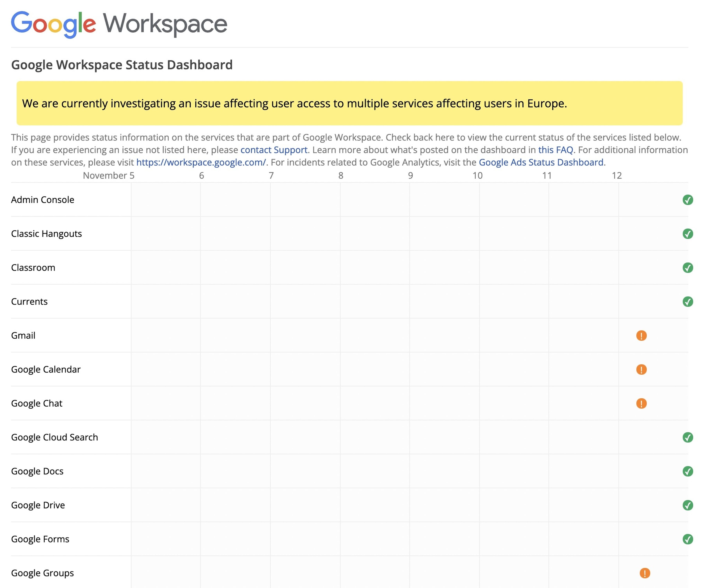The width and height of the screenshot is (707, 588).
Task: Click the Classroom service name
Action: (x=33, y=268)
